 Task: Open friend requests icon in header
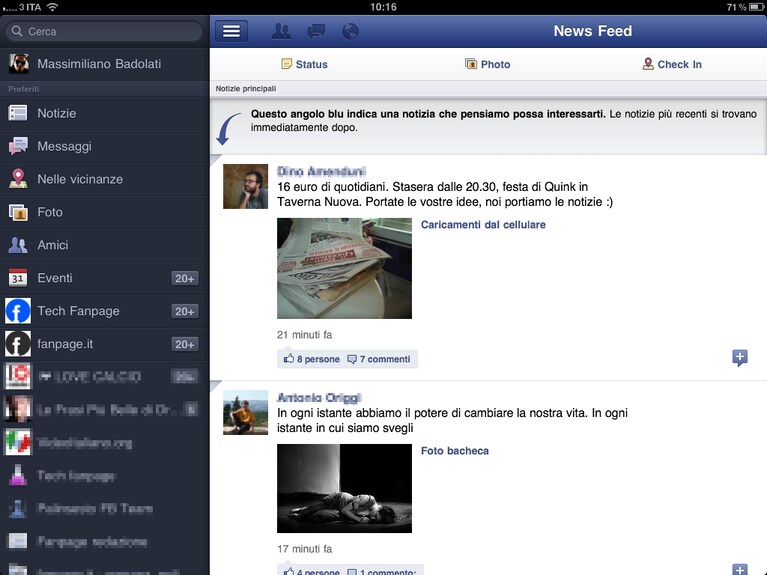point(281,31)
